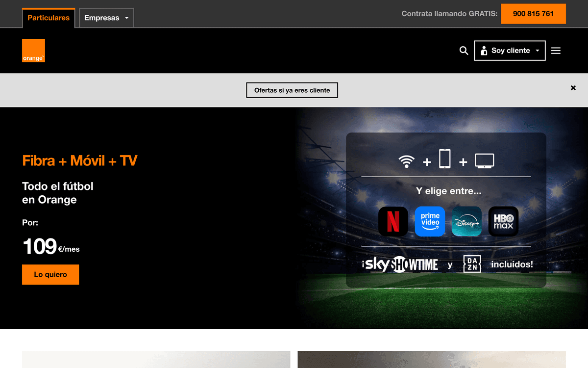The width and height of the screenshot is (588, 368).
Task: Click the Orange logo
Action: (33, 51)
